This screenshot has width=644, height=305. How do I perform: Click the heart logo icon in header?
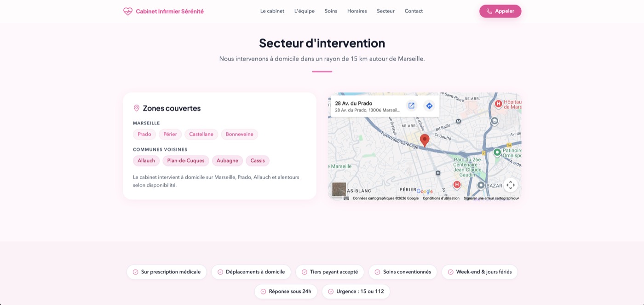(128, 11)
